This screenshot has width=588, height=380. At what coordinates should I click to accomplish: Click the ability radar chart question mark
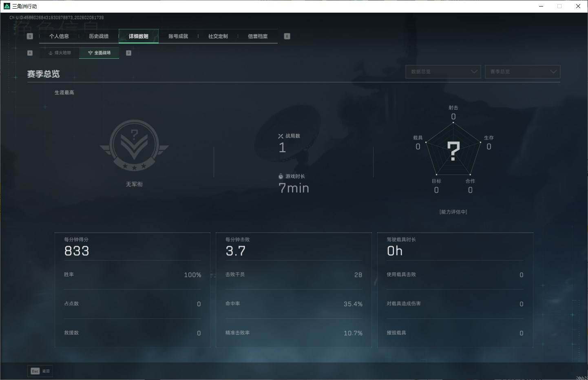point(453,151)
